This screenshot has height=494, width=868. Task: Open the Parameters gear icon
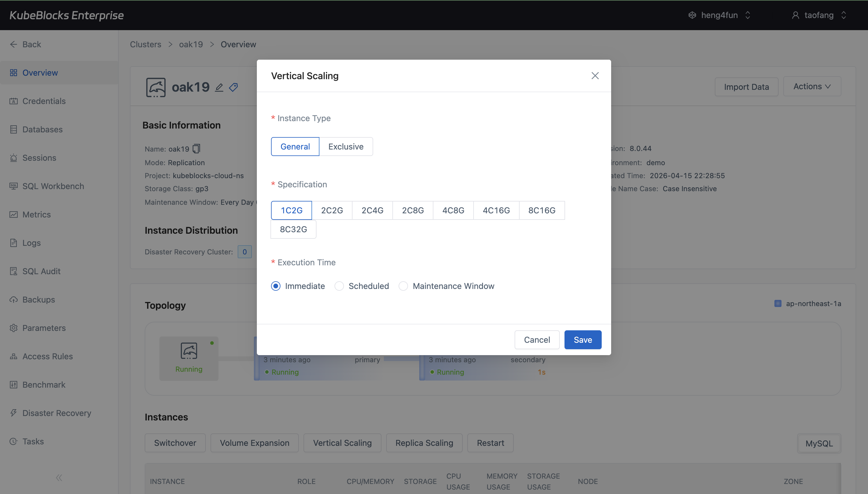(x=14, y=328)
